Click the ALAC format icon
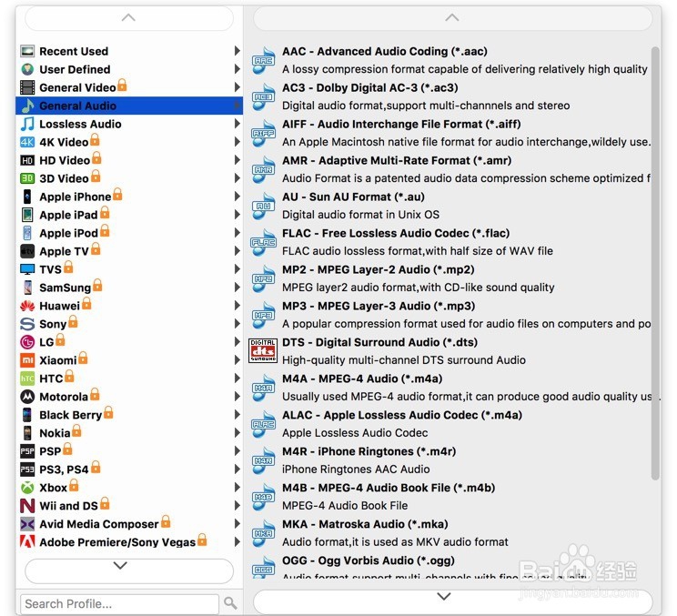The height and width of the screenshot is (616, 677). 263,424
